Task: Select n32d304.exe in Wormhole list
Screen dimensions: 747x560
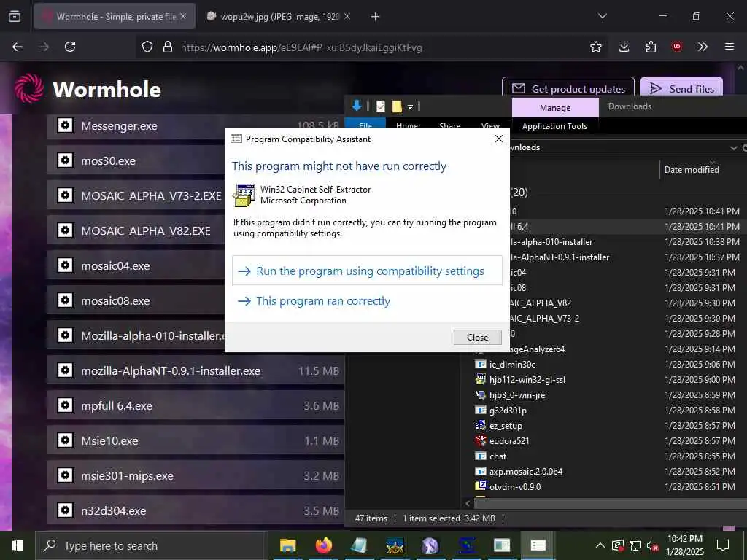Action: pyautogui.click(x=196, y=510)
